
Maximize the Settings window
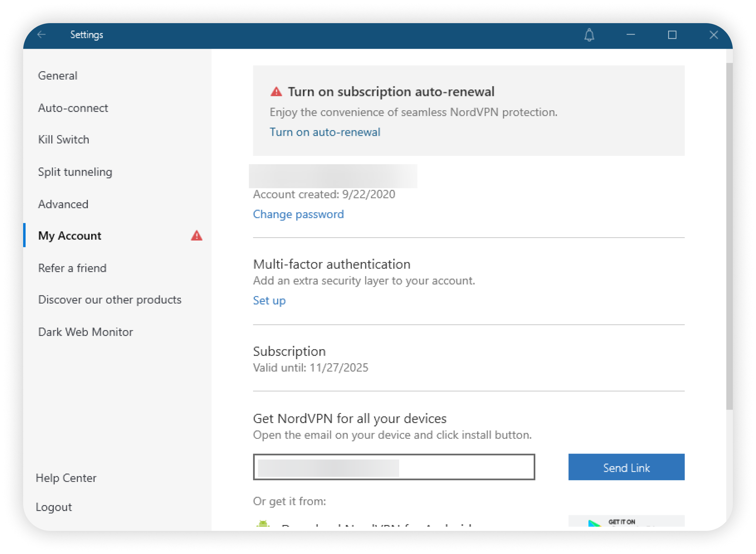672,35
